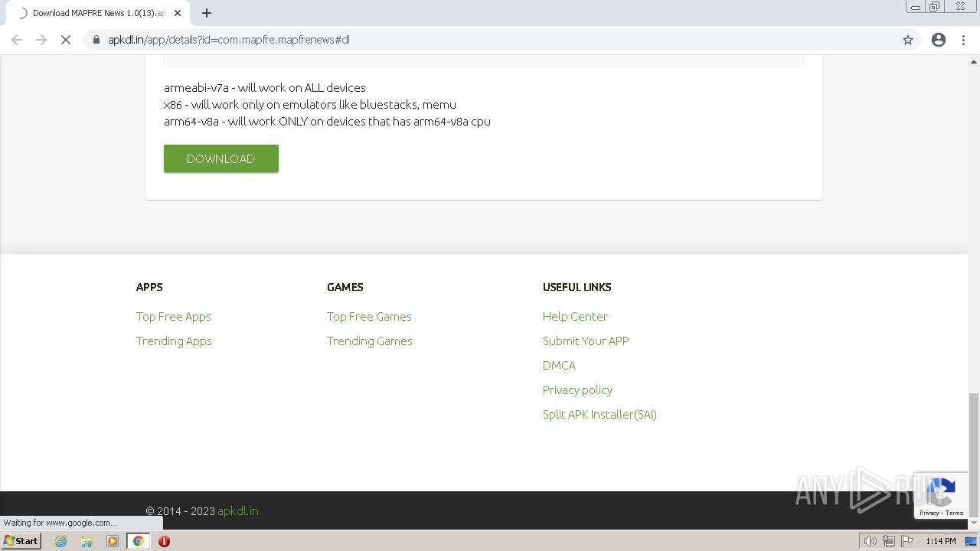Image resolution: width=980 pixels, height=551 pixels.
Task: Click the site padlock icon
Action: [96, 40]
